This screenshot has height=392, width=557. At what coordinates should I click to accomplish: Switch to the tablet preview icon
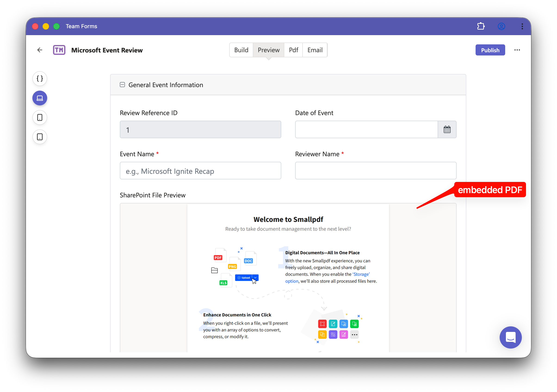pyautogui.click(x=40, y=137)
